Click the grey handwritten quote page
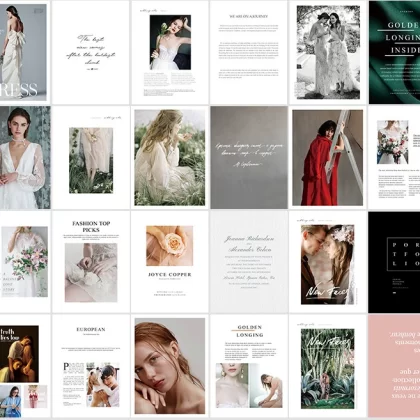Image resolution: width=420 pixels, height=420 pixels. [249, 158]
